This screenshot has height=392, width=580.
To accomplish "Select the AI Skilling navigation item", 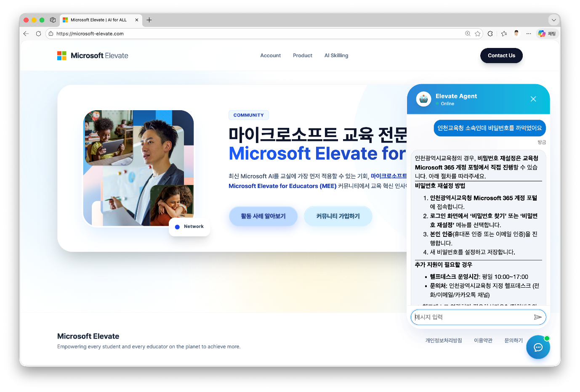I will click(x=336, y=55).
